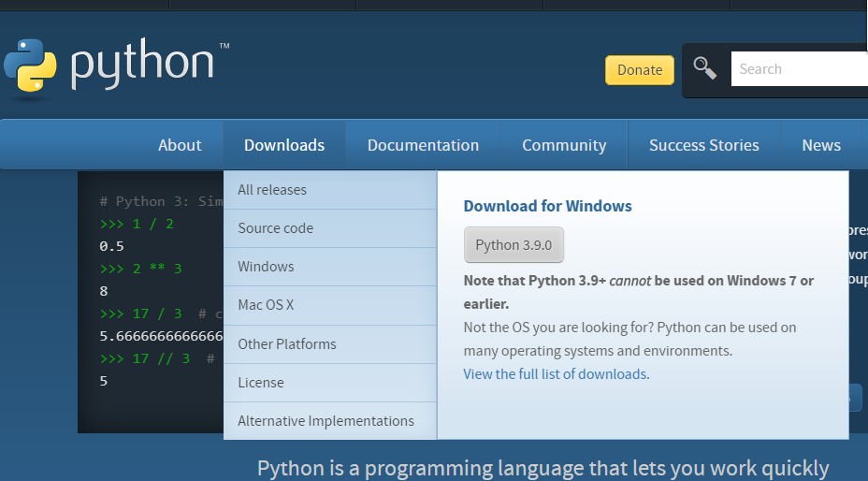Viewport: 868px width, 481px height.
Task: Open the Success Stories menu
Action: tap(704, 145)
